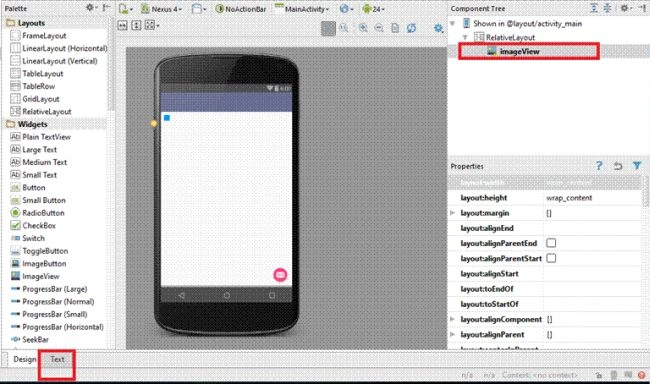This screenshot has height=384, width=650.
Task: Refresh the layout preview
Action: [411, 28]
